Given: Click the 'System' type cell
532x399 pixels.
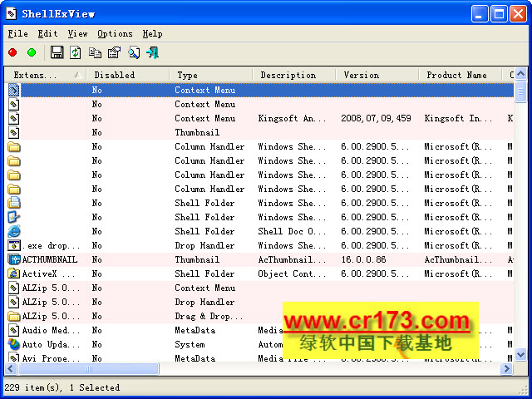Looking at the screenshot, I should click(x=190, y=344).
